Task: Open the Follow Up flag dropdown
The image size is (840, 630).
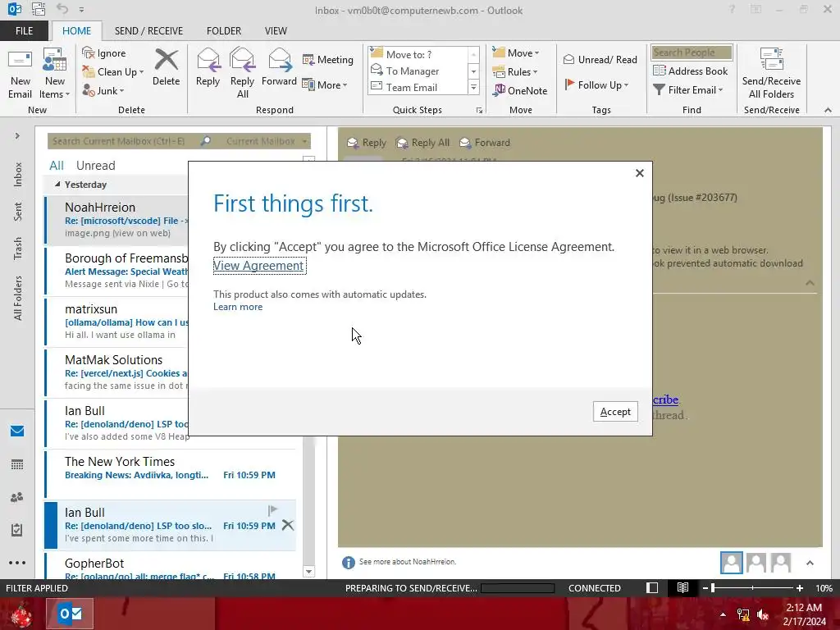Action: pyautogui.click(x=596, y=84)
